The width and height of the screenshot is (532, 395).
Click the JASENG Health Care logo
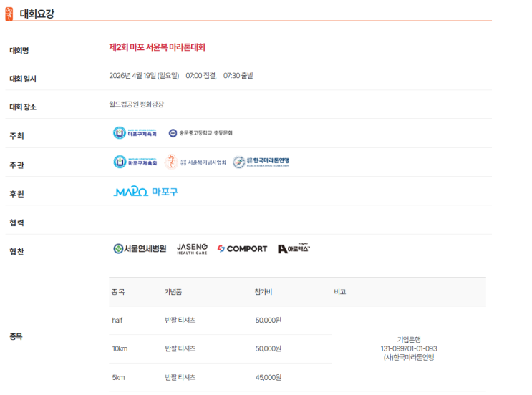pyautogui.click(x=192, y=249)
